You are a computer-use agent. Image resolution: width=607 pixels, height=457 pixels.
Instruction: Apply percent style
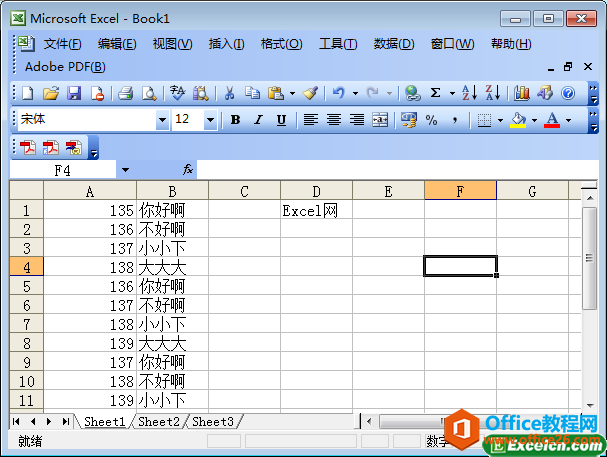pos(431,120)
